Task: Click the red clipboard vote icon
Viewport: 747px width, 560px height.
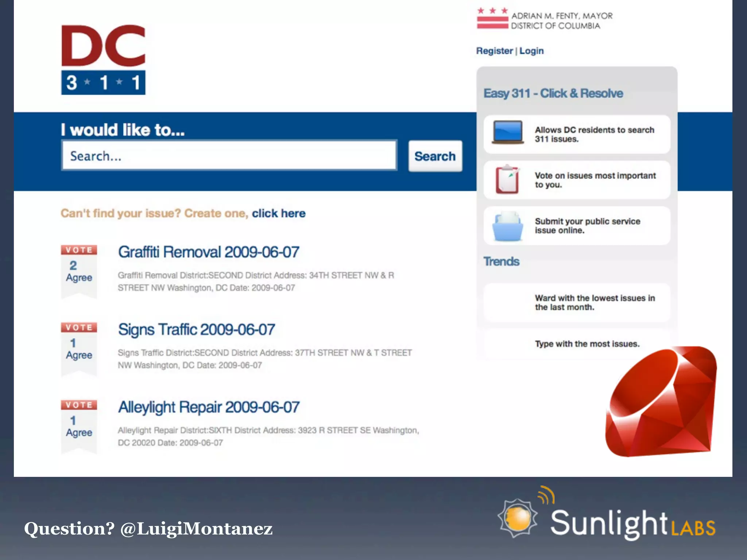Action: pyautogui.click(x=507, y=179)
